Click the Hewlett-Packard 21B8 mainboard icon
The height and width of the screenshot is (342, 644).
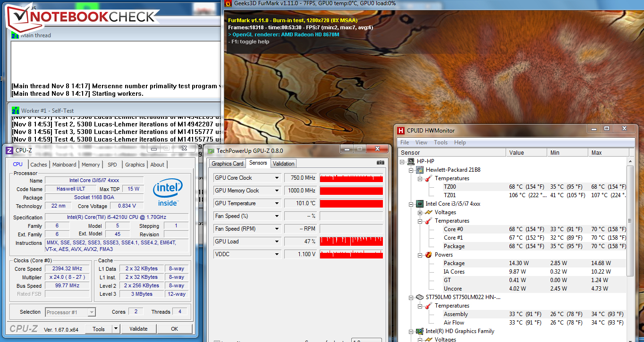click(x=420, y=170)
